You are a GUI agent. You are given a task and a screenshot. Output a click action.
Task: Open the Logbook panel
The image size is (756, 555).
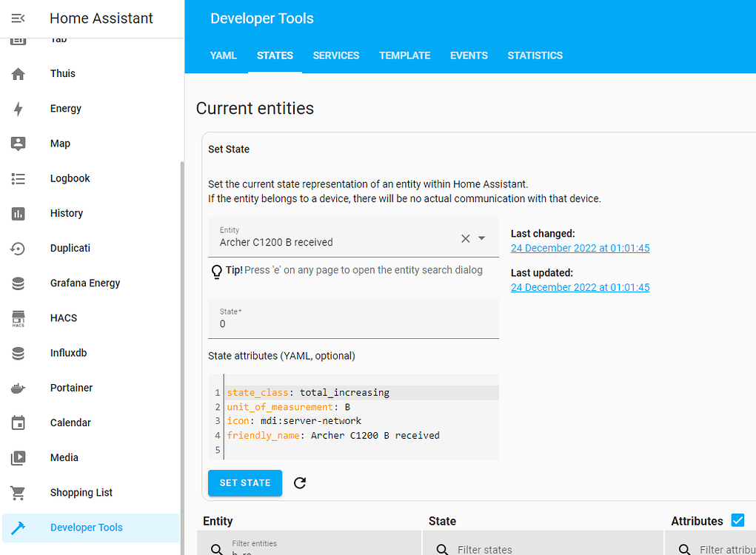[70, 178]
